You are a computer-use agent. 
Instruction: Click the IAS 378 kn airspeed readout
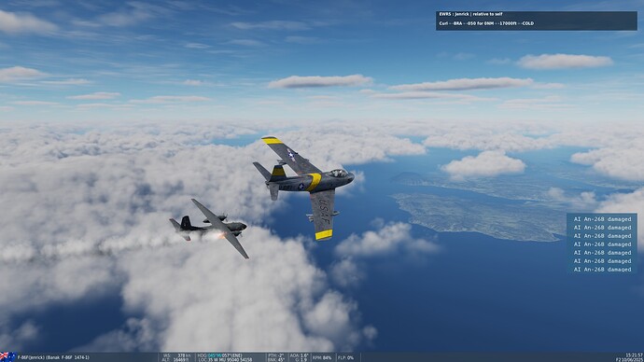[177, 355]
